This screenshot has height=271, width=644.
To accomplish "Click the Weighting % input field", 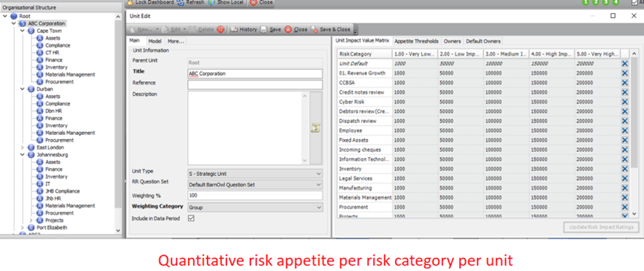I will pyautogui.click(x=255, y=196).
